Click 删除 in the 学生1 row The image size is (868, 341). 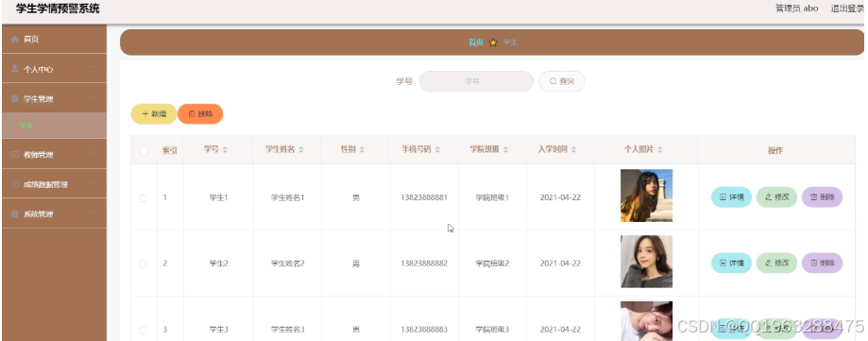coord(822,197)
